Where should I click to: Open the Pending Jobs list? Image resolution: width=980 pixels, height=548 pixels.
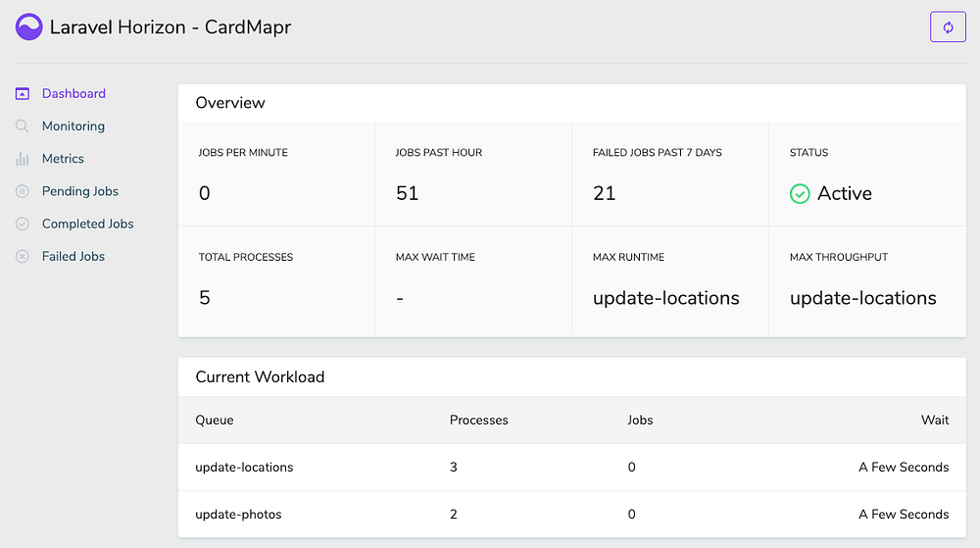coord(80,191)
